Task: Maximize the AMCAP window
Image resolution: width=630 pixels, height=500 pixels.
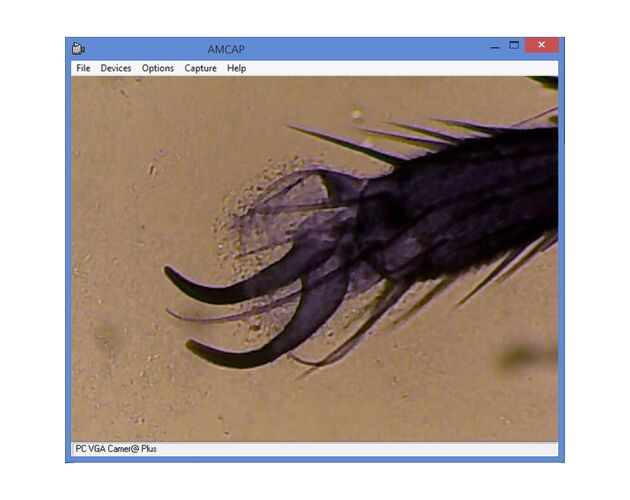Action: (x=514, y=45)
